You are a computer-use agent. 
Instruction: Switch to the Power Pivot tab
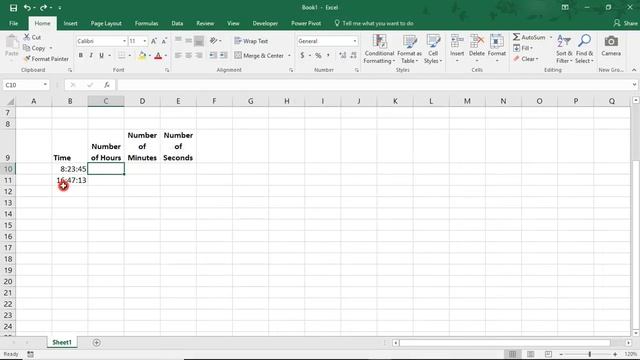pyautogui.click(x=306, y=23)
